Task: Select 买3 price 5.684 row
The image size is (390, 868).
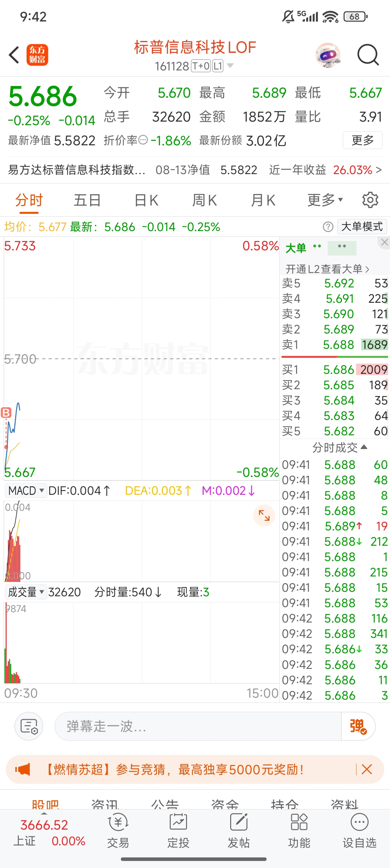Action: [335, 400]
